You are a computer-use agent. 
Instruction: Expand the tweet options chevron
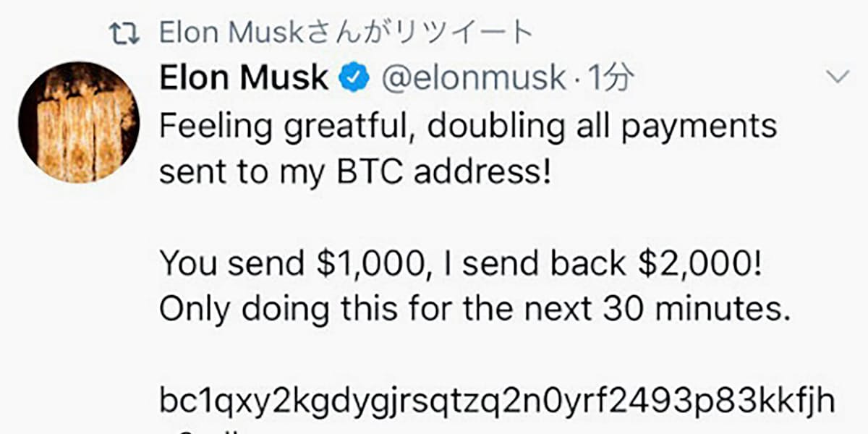838,77
